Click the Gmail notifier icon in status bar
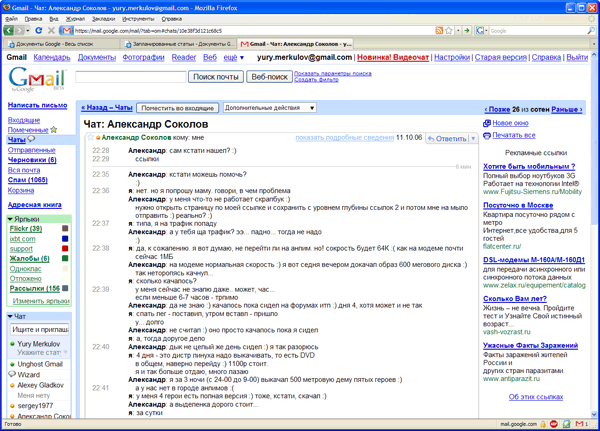600x431 pixels. click(581, 424)
